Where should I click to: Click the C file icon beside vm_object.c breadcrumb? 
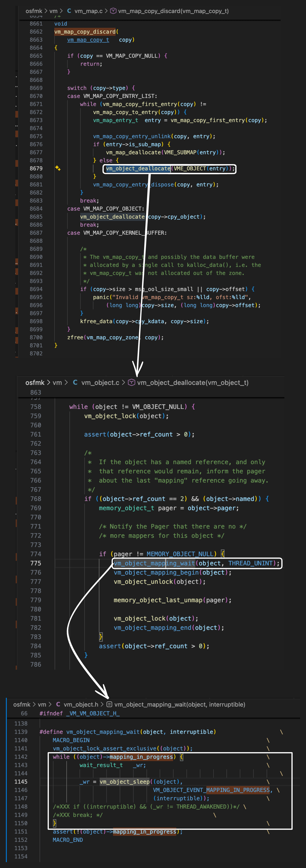tap(75, 382)
